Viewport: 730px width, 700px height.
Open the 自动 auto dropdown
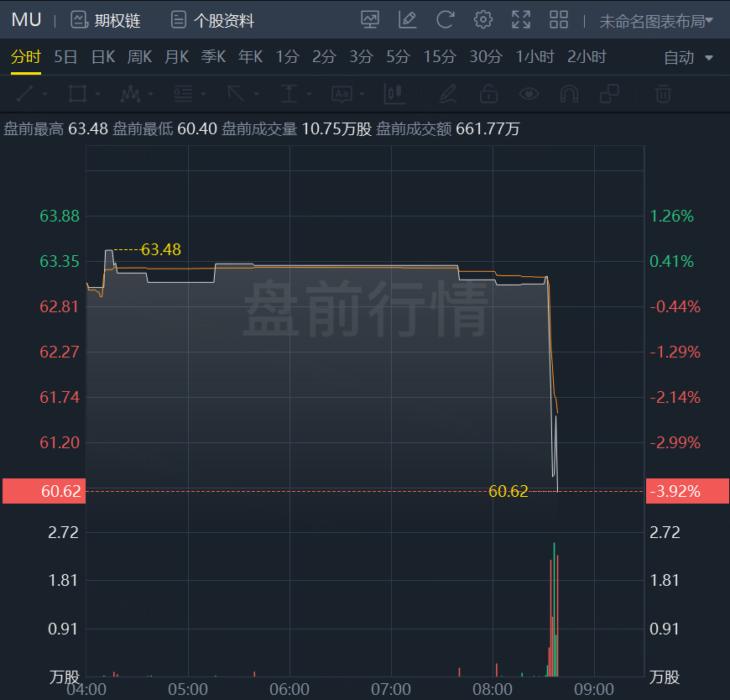(x=688, y=58)
